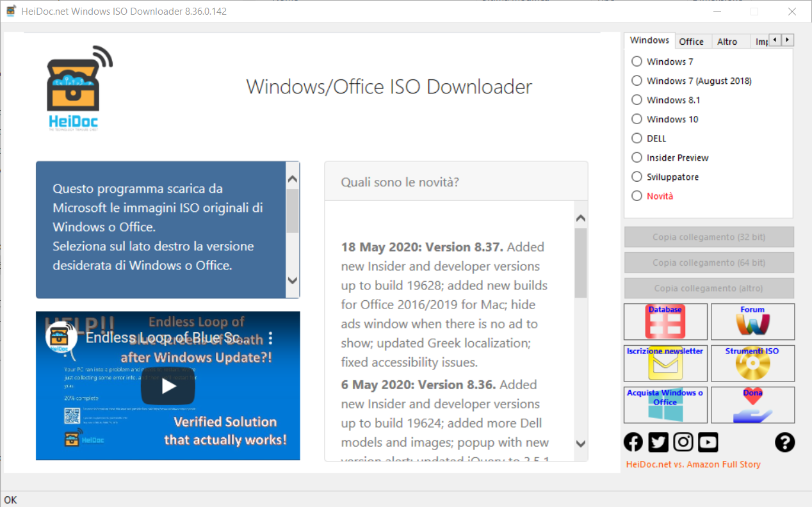The image size is (812, 507).
Task: Click the '18 May 2020: Version 8.37.' entry
Action: coord(422,247)
